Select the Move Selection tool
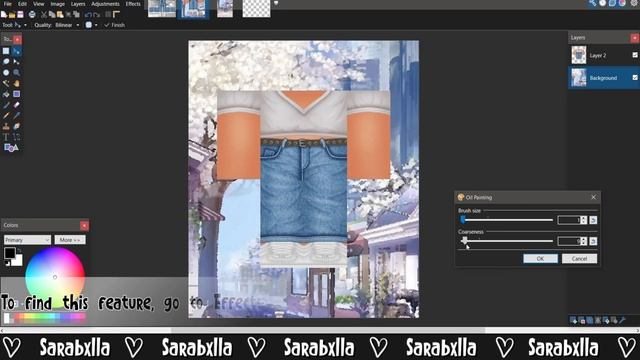This screenshot has height=360, width=640. pos(16,62)
